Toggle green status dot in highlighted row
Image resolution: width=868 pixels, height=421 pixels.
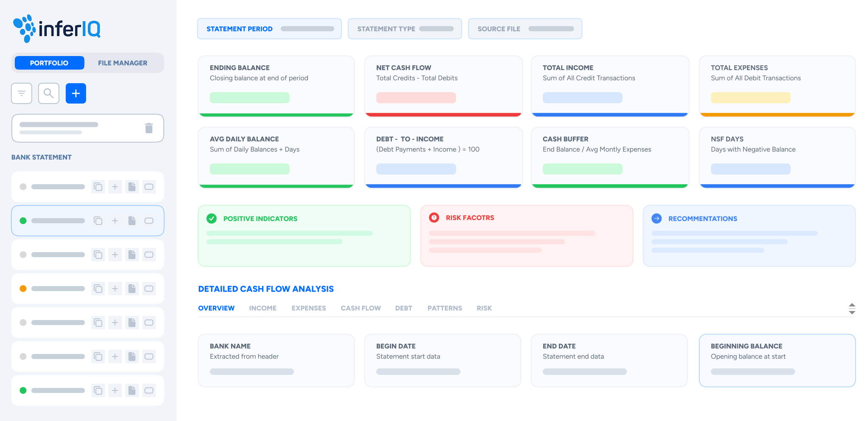23,221
